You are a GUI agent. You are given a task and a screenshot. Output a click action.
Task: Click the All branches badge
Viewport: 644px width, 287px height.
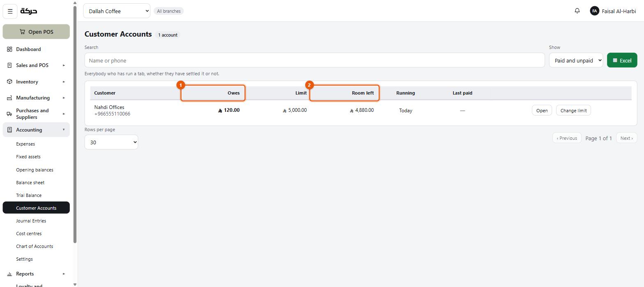[169, 11]
